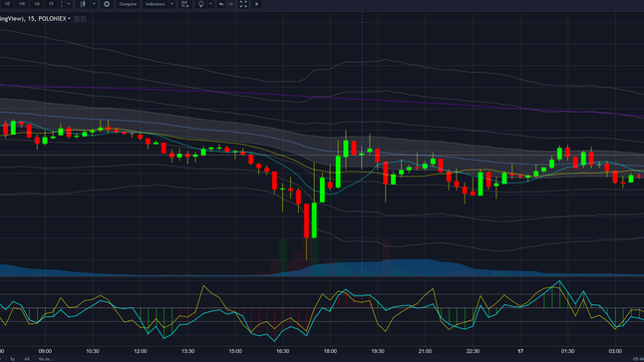Open the Indicators menu
This screenshot has width=644, height=362.
click(156, 4)
